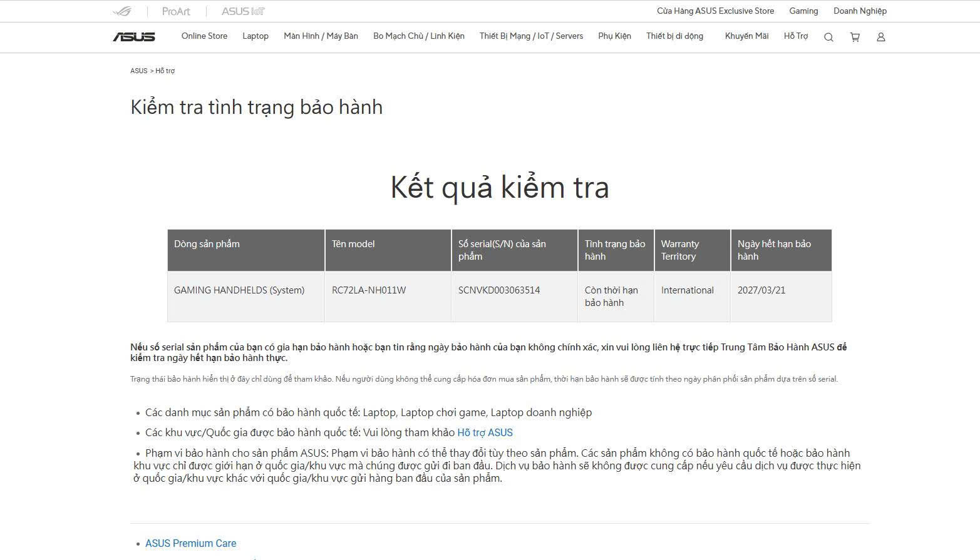
Task: Click the Tình trạng bảo hành header
Action: (x=616, y=250)
